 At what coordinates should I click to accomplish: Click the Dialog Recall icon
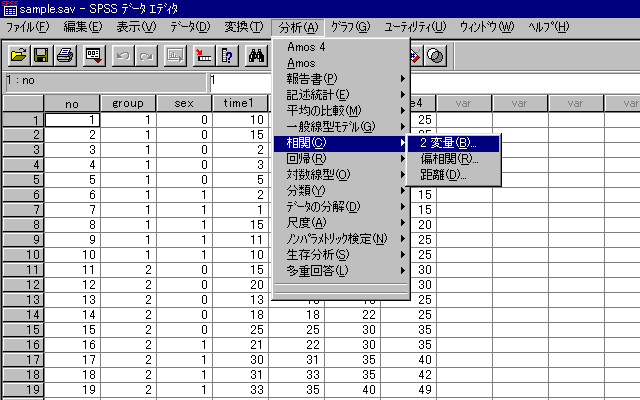(x=94, y=55)
